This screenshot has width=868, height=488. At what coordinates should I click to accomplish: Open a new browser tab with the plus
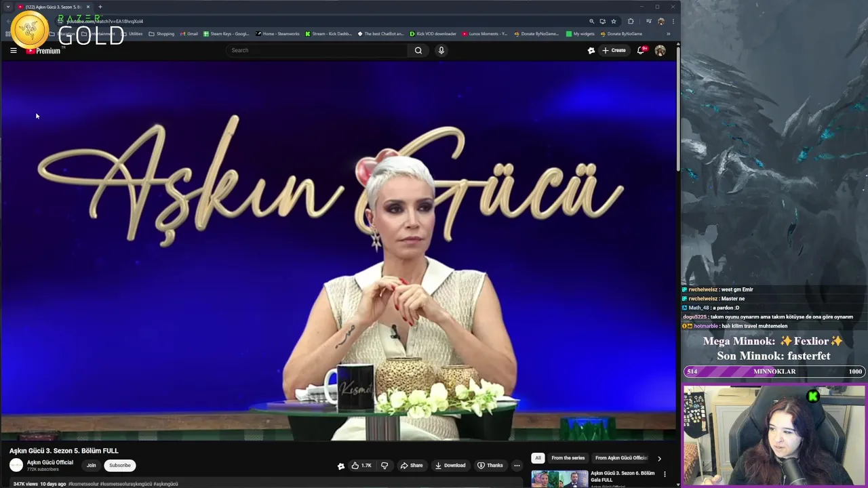coord(100,7)
